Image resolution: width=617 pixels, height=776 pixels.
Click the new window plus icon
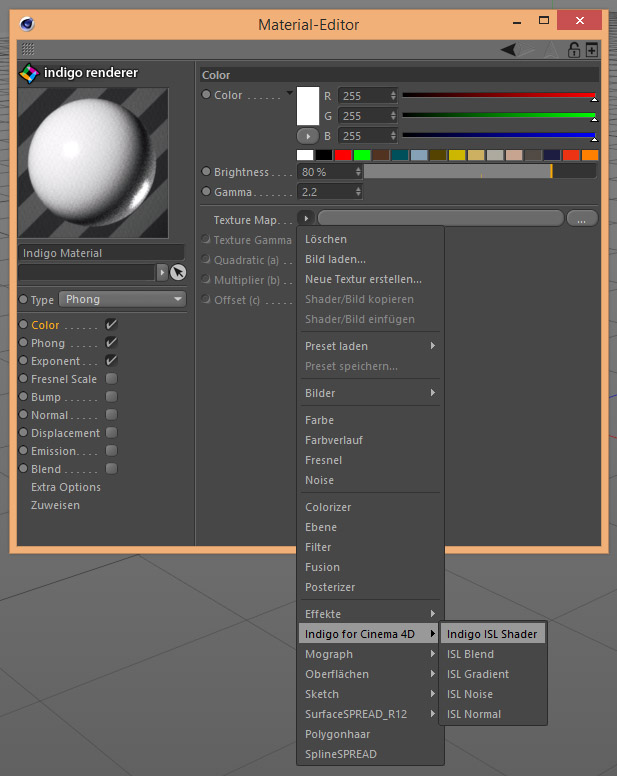[x=592, y=49]
